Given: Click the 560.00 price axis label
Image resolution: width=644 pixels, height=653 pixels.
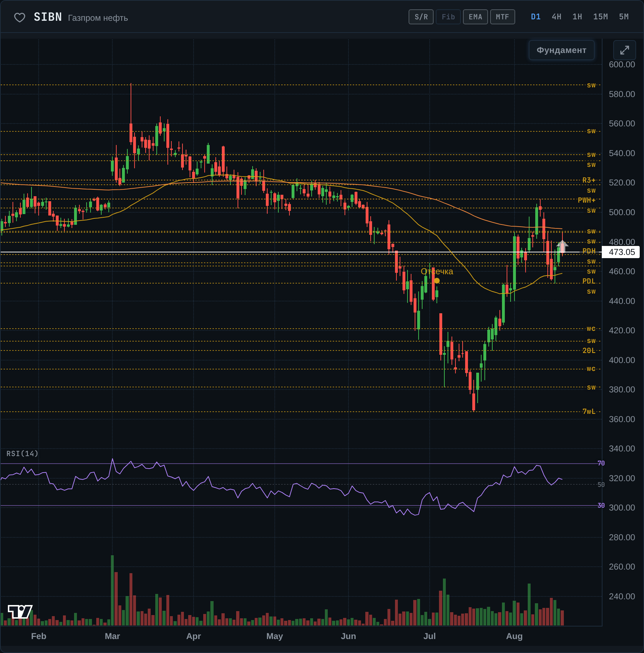Looking at the screenshot, I should tap(622, 124).
